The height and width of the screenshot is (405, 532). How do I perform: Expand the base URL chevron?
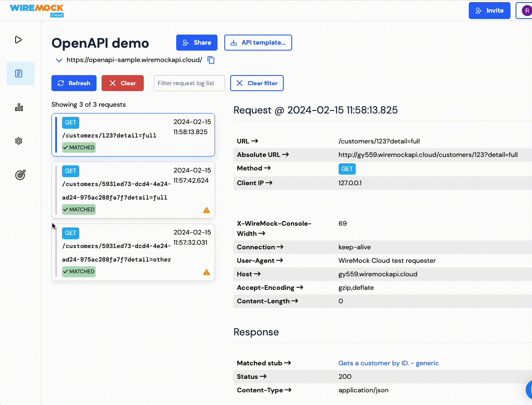[x=59, y=60]
